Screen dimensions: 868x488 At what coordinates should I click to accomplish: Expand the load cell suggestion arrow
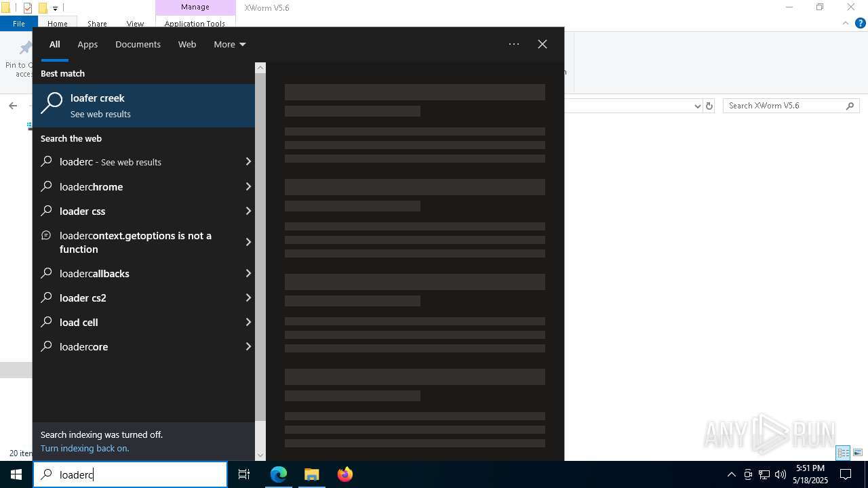tap(248, 322)
